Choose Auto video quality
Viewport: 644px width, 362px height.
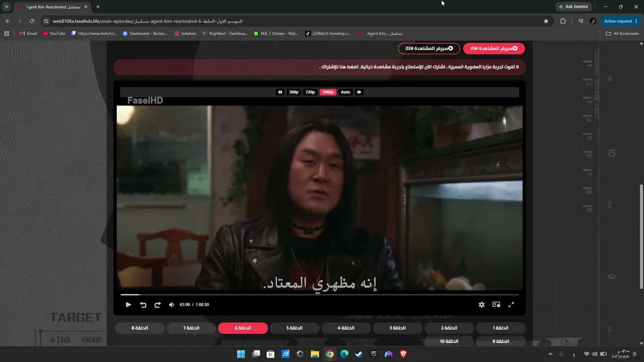(x=346, y=92)
